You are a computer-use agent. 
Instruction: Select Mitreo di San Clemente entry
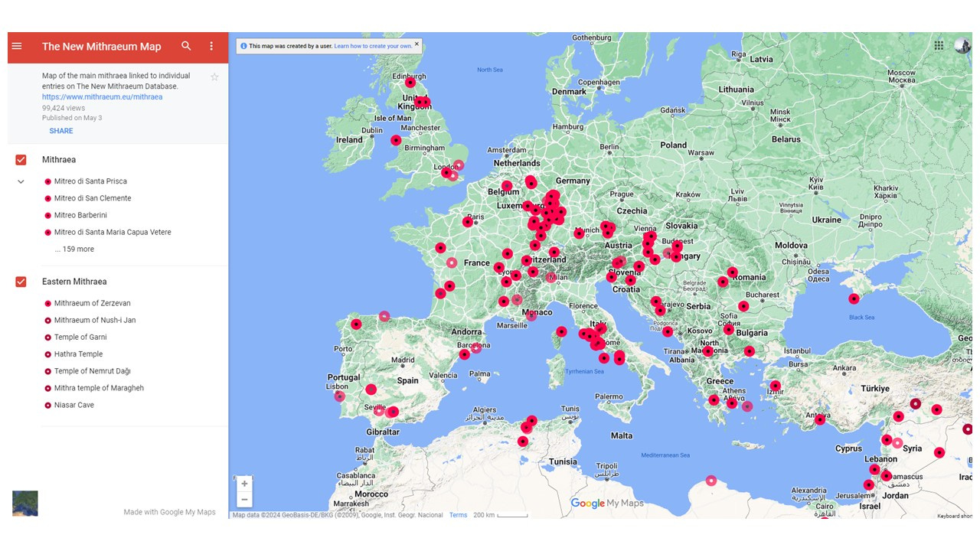(x=92, y=198)
